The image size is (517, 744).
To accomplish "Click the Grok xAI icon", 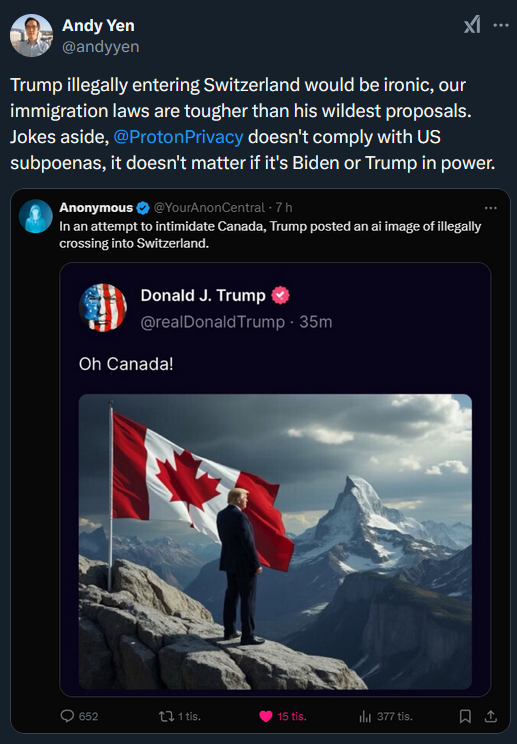I will point(472,25).
